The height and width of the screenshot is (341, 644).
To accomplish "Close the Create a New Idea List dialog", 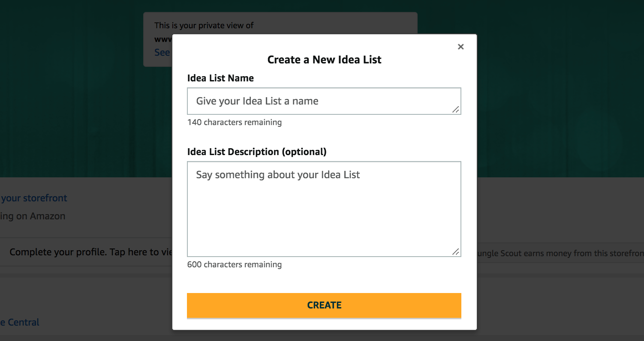I will point(461,47).
